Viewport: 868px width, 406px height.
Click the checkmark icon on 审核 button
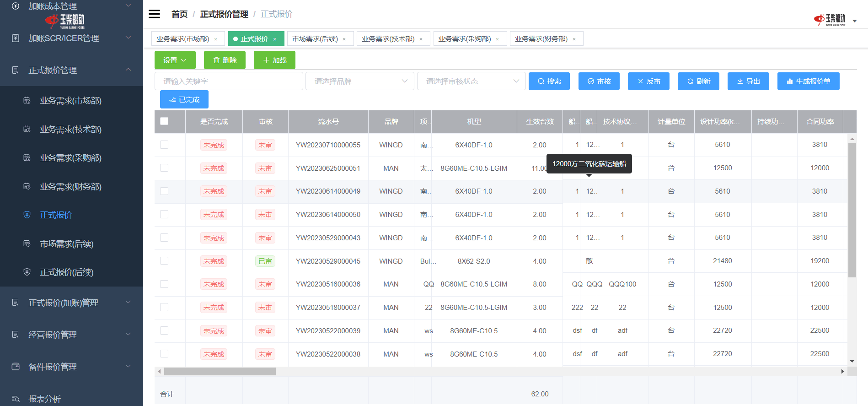pyautogui.click(x=590, y=81)
